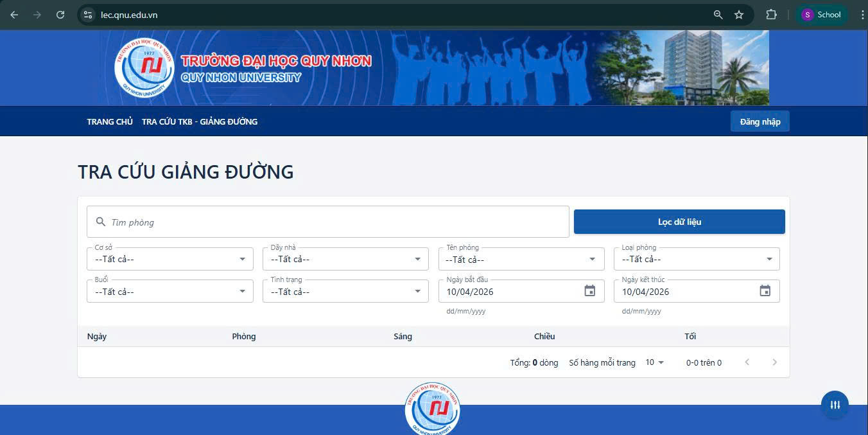This screenshot has height=435, width=868.
Task: Reload the page using the refresh icon
Action: (x=60, y=15)
